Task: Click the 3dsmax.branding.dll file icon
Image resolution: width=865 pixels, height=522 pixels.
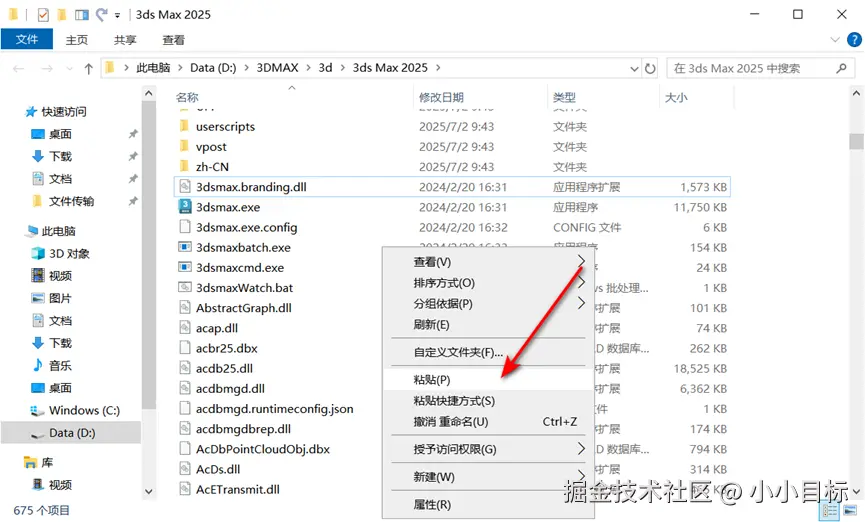Action: click(x=185, y=187)
